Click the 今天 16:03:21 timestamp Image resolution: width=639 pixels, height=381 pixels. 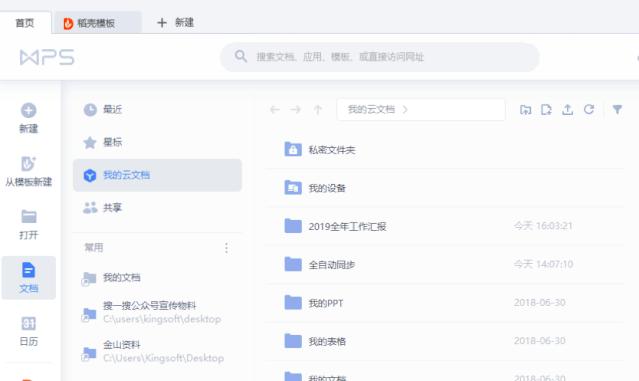coord(543,226)
